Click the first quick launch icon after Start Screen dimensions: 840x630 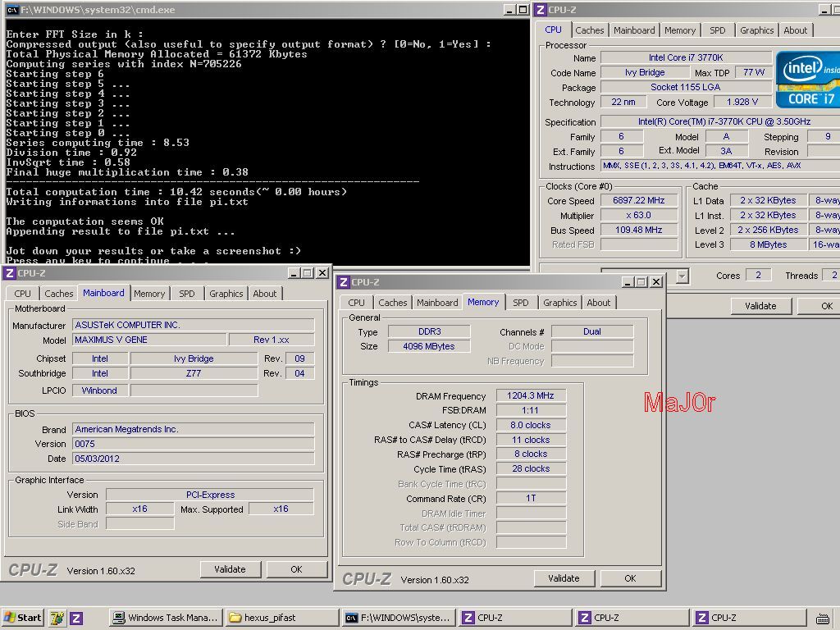[x=57, y=619]
